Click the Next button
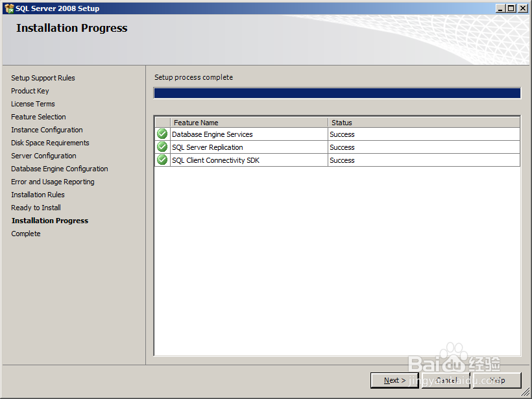This screenshot has width=532, height=399. point(394,380)
